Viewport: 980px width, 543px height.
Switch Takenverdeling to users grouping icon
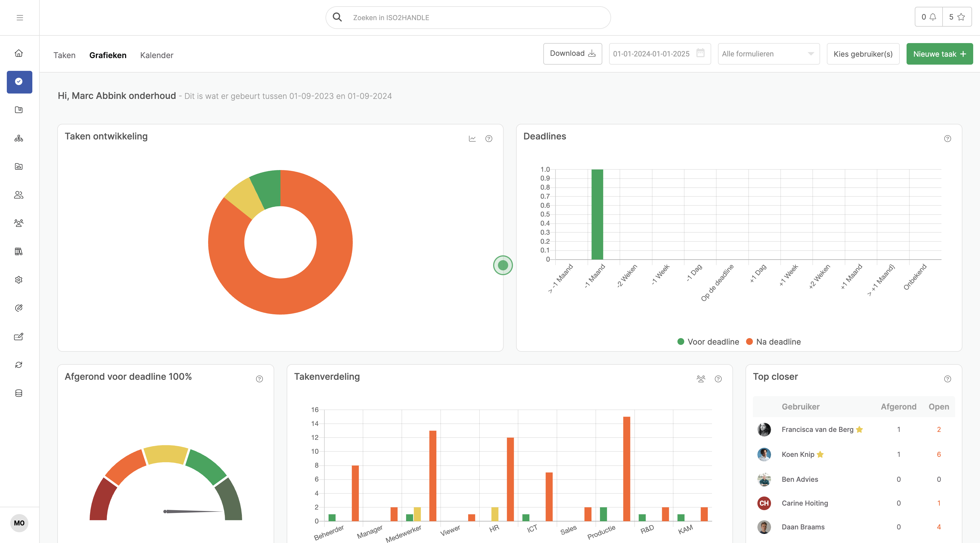pyautogui.click(x=701, y=379)
